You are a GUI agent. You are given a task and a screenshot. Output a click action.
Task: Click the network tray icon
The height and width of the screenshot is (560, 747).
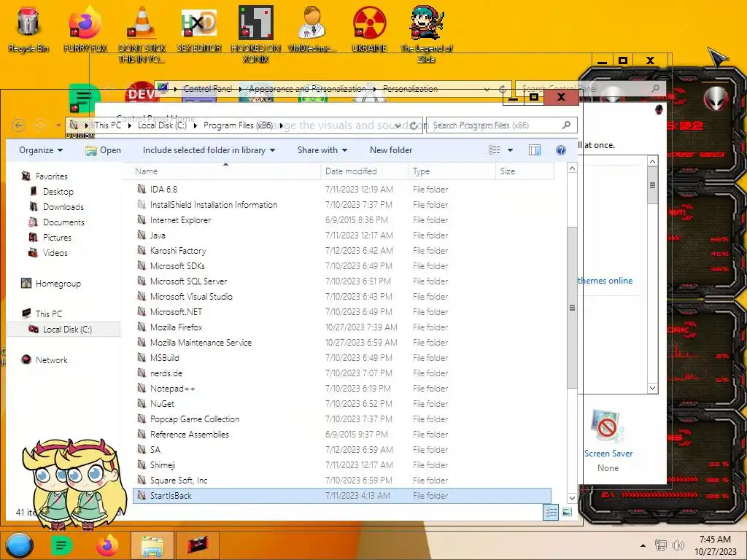coord(661,545)
